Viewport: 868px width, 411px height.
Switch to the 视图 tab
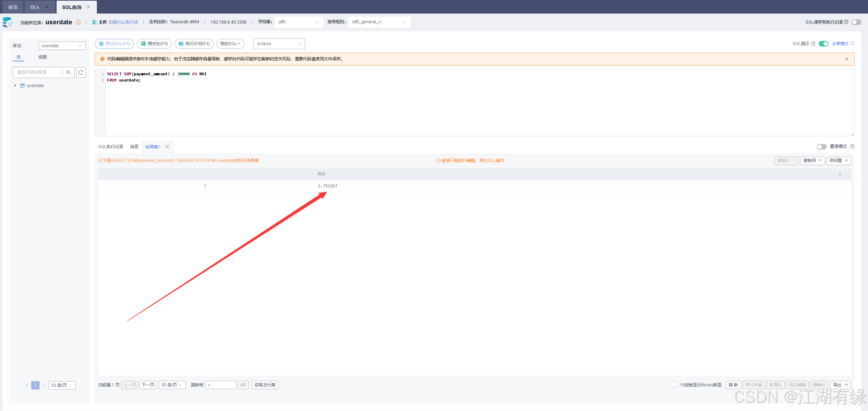tap(42, 57)
